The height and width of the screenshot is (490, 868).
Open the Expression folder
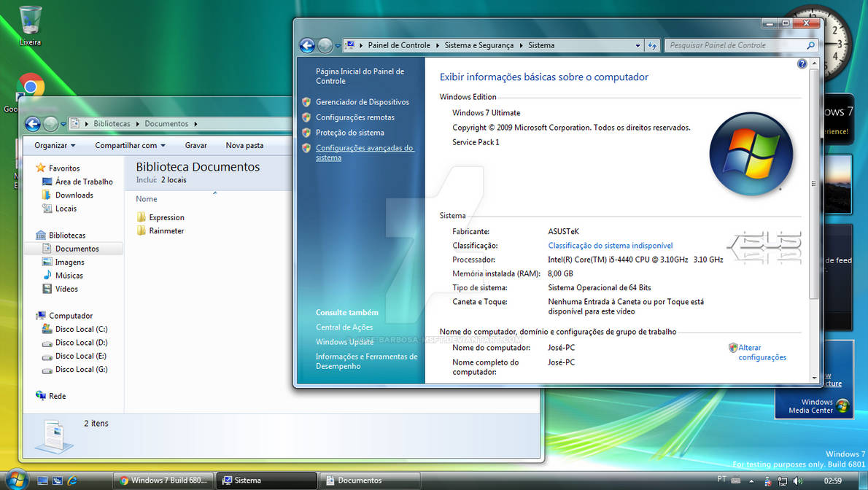click(160, 217)
